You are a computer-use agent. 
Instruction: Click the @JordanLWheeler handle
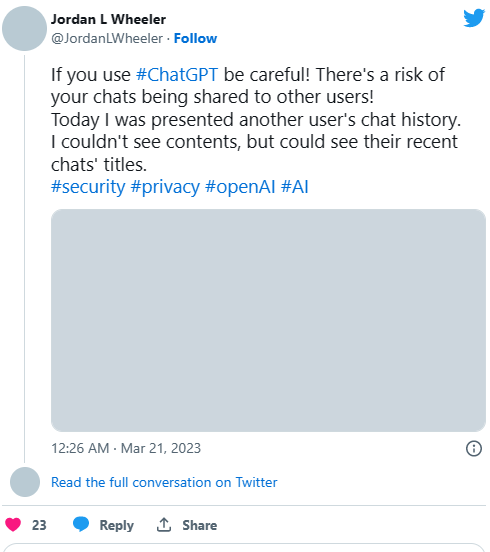tap(107, 38)
